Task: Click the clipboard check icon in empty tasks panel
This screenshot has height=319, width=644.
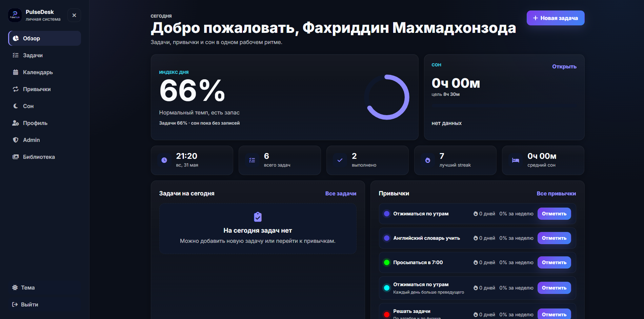Action: 258,217
